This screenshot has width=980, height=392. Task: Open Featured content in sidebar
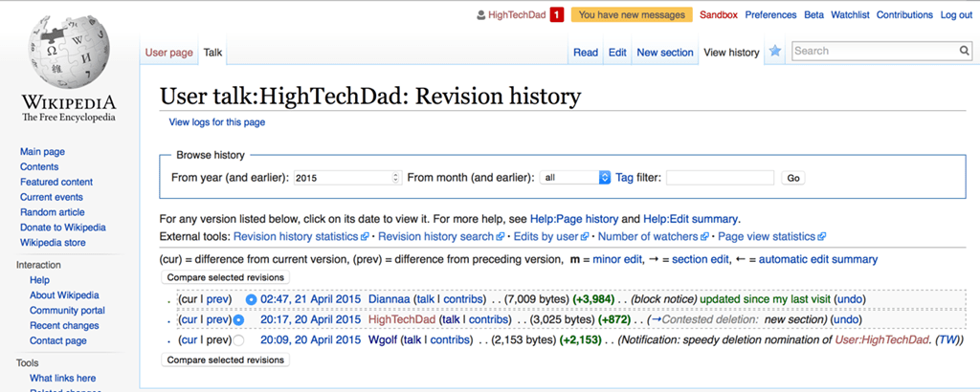click(x=56, y=182)
